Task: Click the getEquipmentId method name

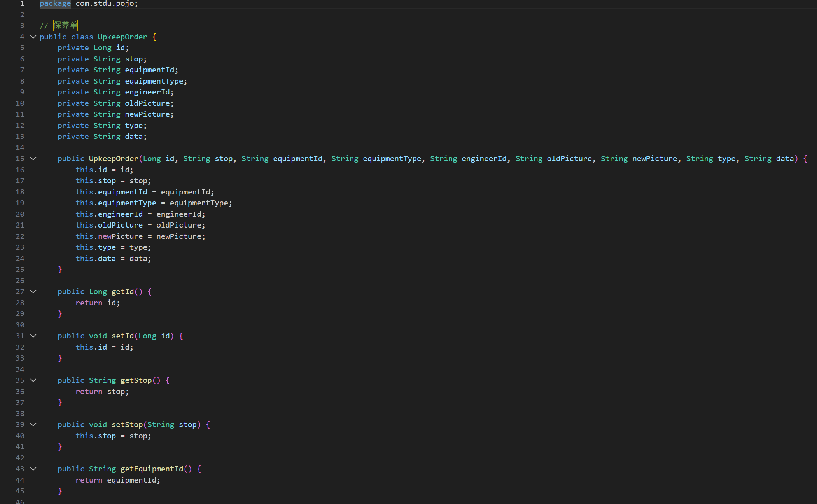Action: [152, 469]
